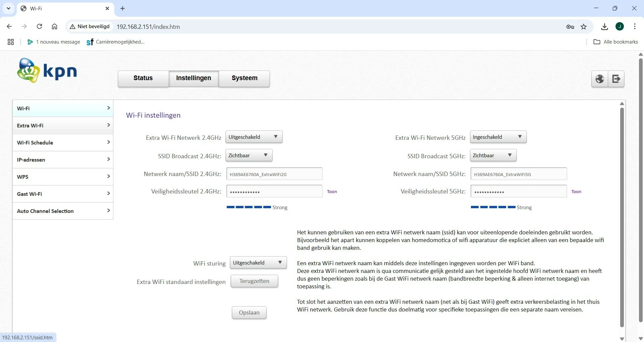Show the 5GHz security key with Toon
Viewport: 644px width, 342px height.
pyautogui.click(x=576, y=192)
